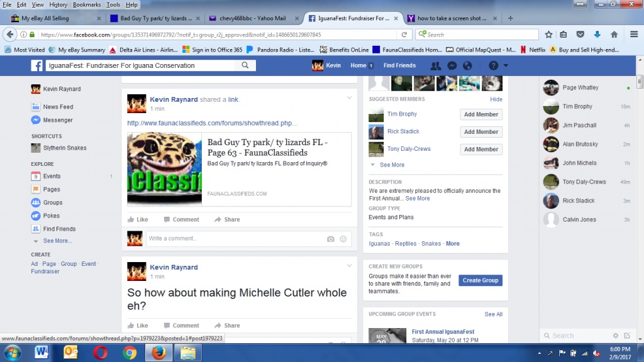Focus the Firefox Search box

[477, 35]
